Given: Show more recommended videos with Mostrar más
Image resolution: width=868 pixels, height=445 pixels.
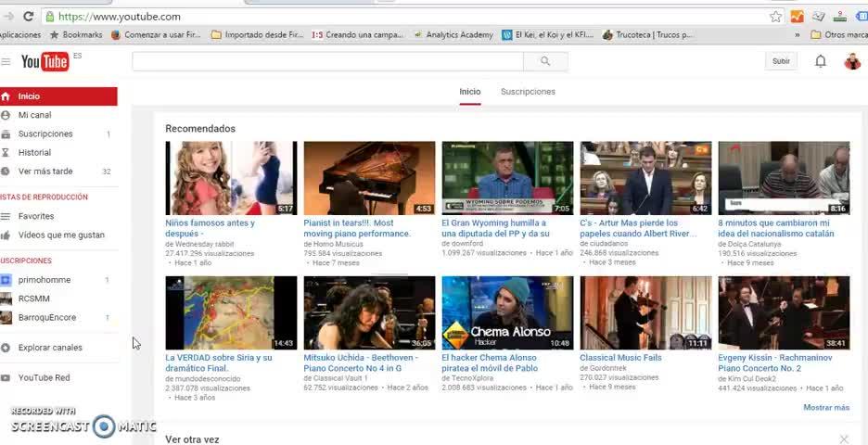Looking at the screenshot, I should point(826,407).
